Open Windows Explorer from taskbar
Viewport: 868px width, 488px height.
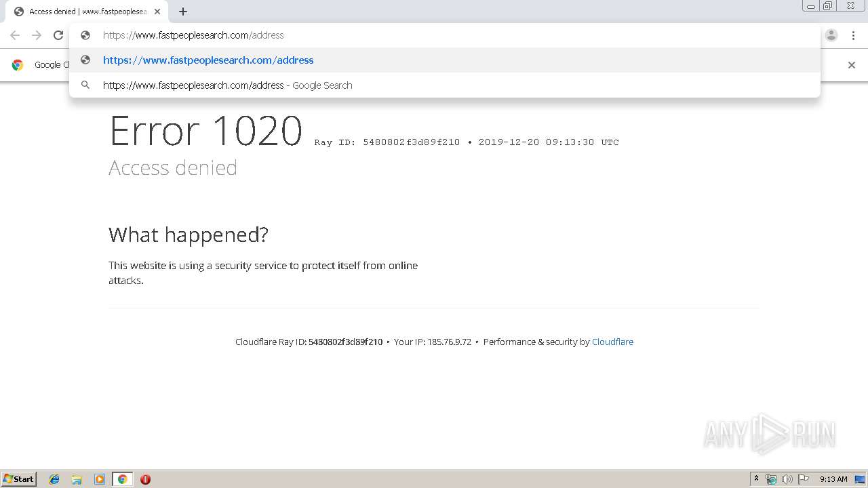click(77, 479)
